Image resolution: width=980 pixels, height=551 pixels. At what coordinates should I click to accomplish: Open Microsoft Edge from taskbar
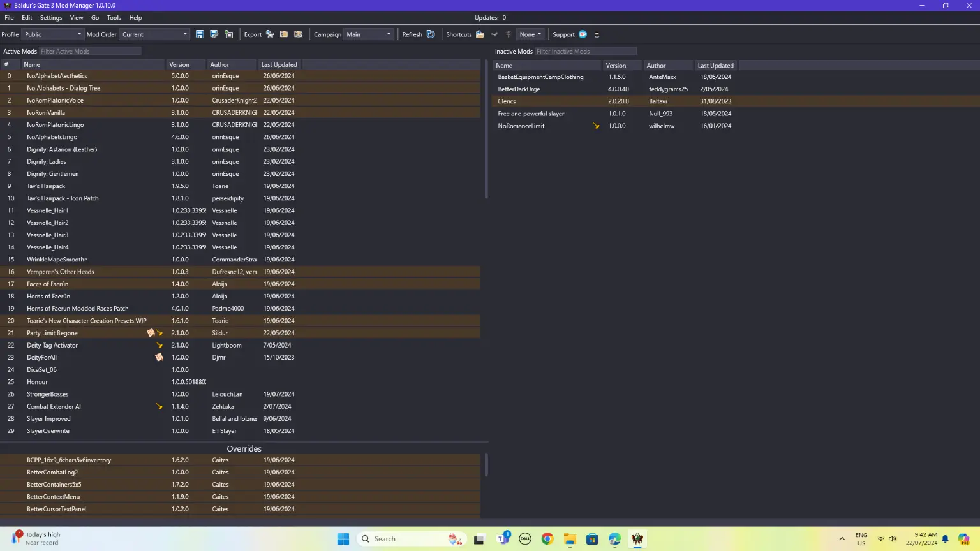(614, 539)
